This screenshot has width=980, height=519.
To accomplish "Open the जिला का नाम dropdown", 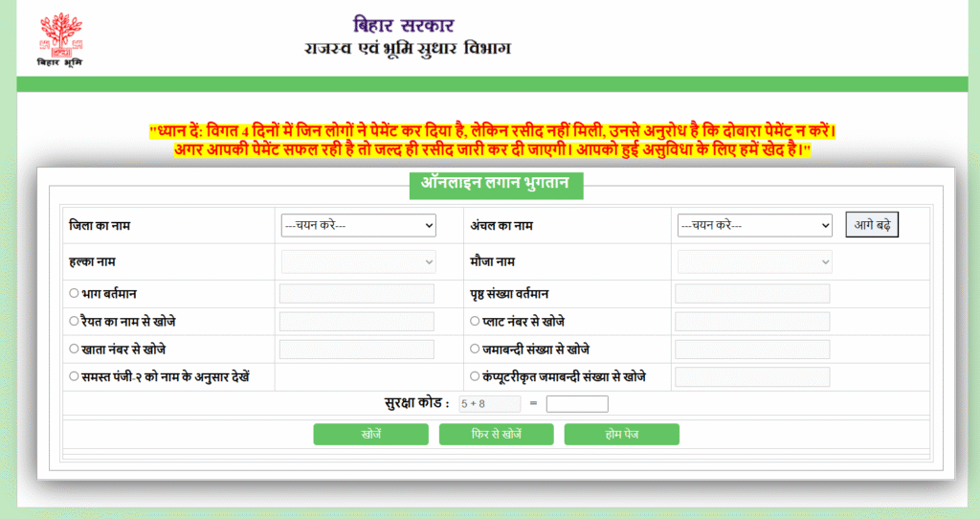I will [x=358, y=226].
